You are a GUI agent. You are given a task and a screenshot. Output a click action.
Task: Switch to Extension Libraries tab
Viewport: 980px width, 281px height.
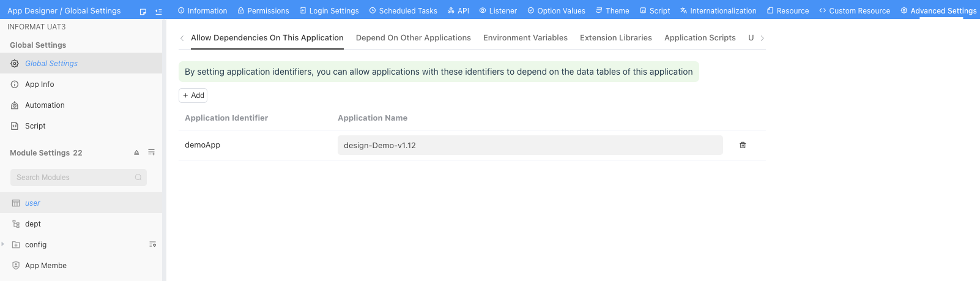[x=616, y=38]
